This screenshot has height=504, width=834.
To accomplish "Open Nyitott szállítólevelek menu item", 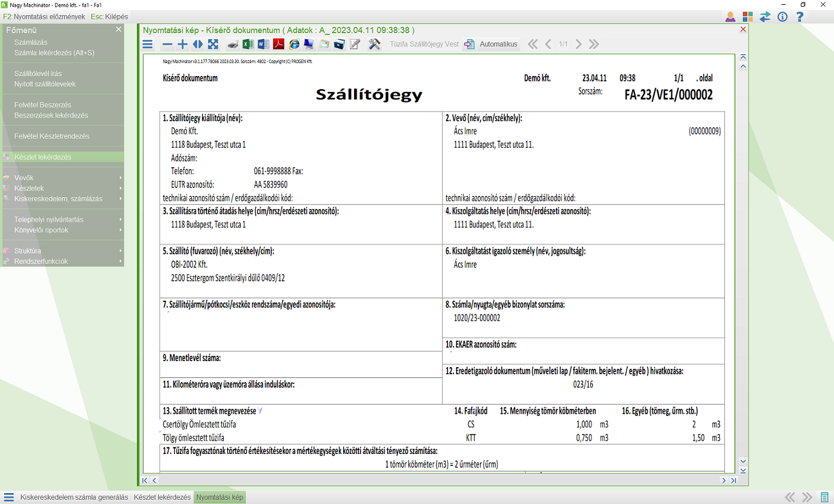I will tap(45, 84).
